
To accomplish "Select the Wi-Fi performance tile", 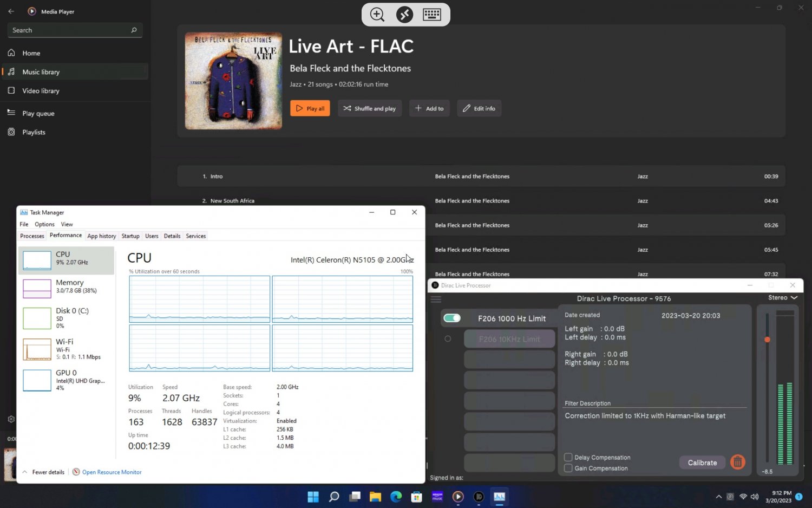I will 67,349.
